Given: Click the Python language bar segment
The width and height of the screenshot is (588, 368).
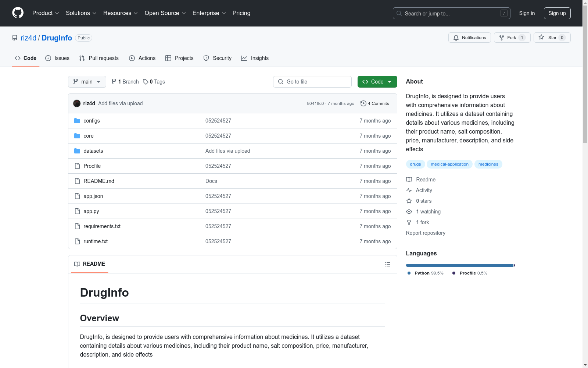Looking at the screenshot, I should tap(459, 265).
